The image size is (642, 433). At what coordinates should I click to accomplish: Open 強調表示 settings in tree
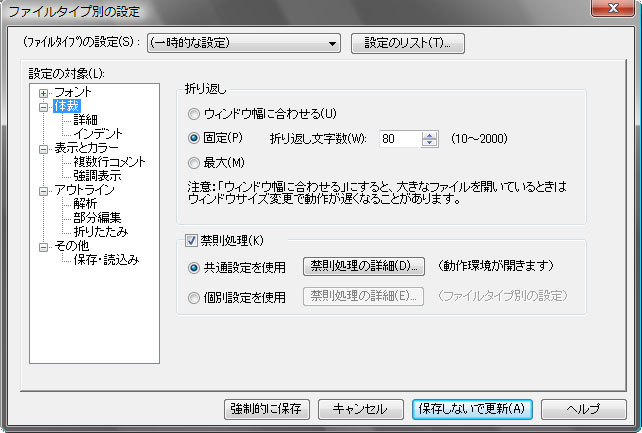[97, 176]
